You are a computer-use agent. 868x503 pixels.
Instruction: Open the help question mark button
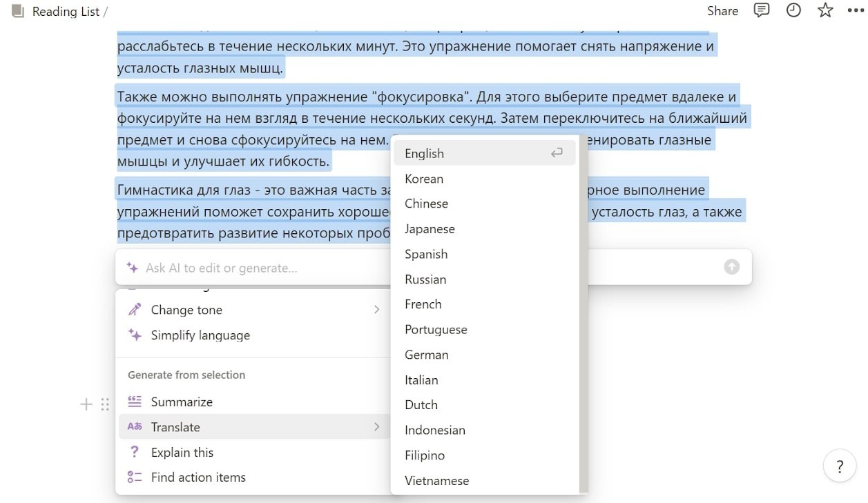pyautogui.click(x=840, y=466)
